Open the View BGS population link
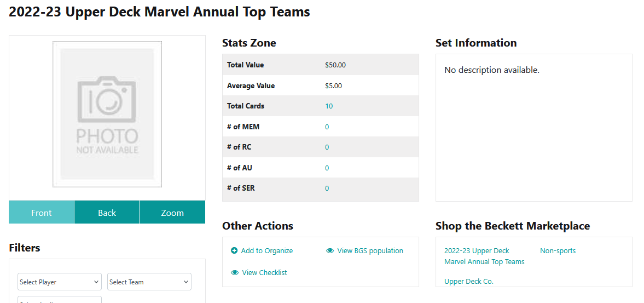Screen dimensions: 644x303 tap(370, 250)
